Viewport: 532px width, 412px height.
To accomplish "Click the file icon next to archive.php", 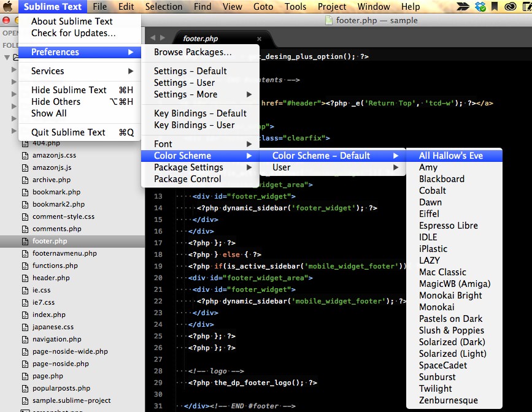I will pos(25,180).
